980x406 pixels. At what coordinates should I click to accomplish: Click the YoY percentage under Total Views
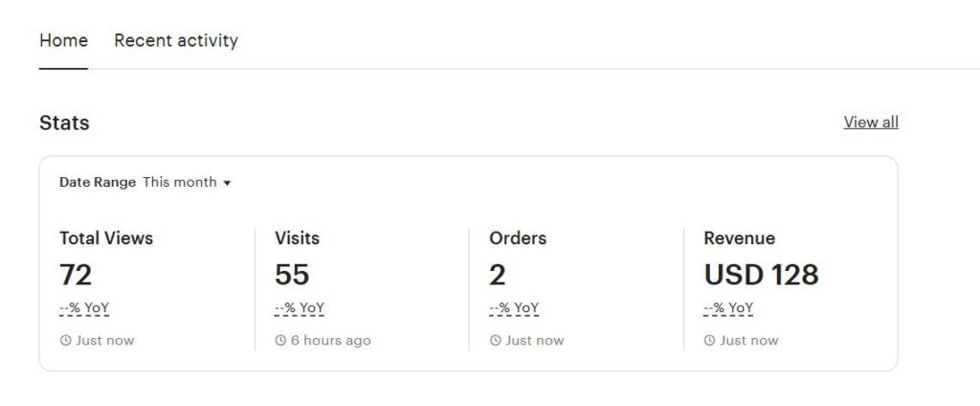(x=84, y=308)
